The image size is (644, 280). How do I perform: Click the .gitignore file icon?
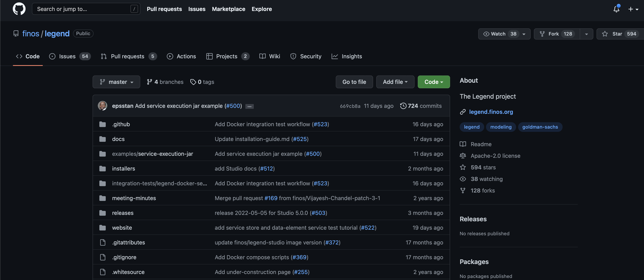point(103,257)
